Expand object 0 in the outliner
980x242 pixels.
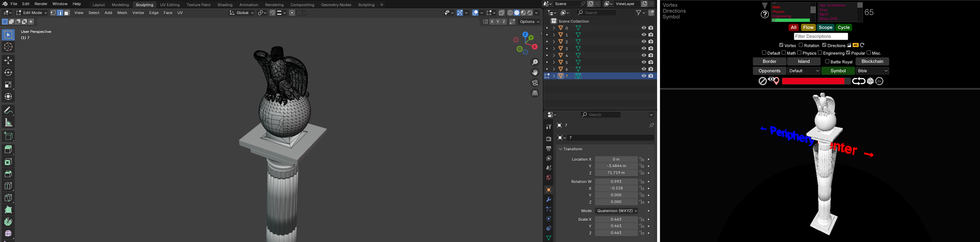point(554,28)
